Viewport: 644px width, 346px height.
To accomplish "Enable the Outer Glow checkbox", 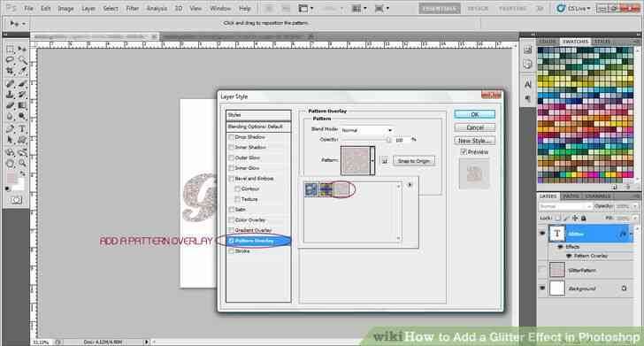I will (231, 158).
